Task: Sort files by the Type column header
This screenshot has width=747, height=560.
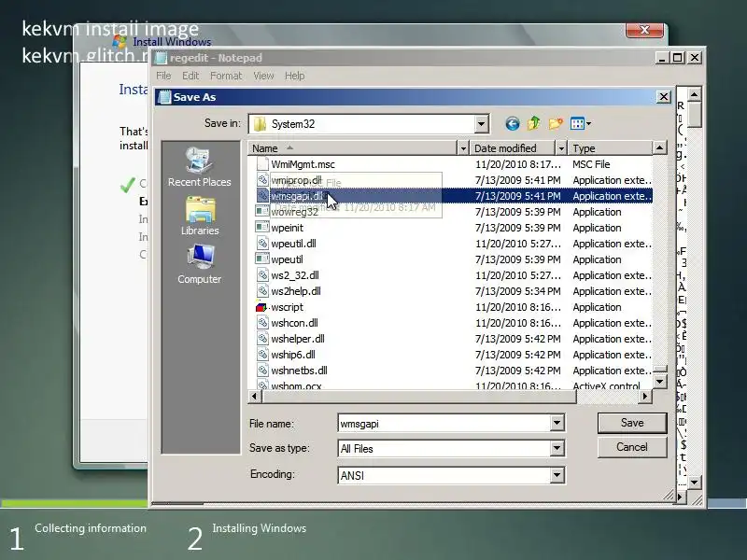Action: (x=611, y=148)
